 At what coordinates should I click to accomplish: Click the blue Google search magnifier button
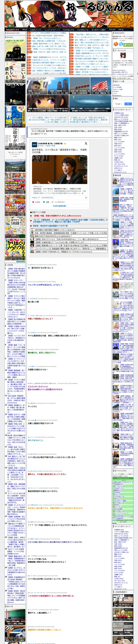[x=128, y=104]
